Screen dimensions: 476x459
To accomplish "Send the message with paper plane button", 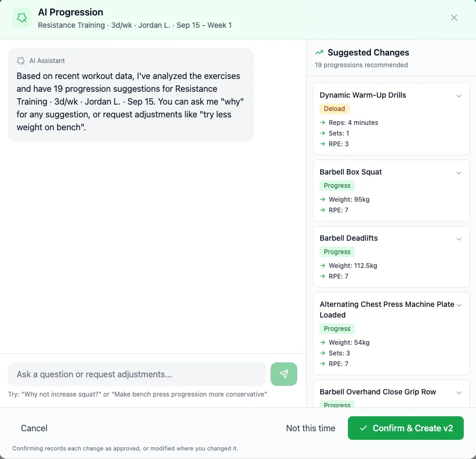I will 283,374.
